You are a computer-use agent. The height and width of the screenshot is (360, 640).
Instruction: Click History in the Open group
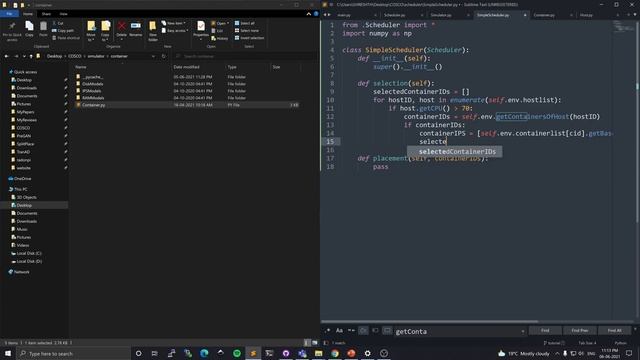click(220, 38)
